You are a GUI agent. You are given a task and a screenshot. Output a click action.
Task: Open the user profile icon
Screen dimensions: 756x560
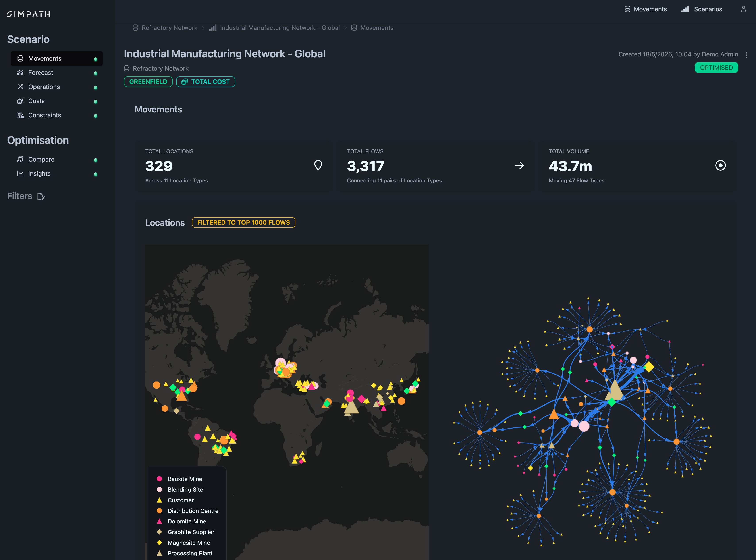[x=743, y=9]
